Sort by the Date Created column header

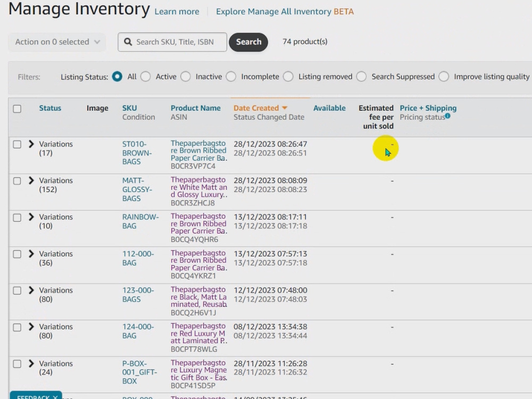[256, 108]
